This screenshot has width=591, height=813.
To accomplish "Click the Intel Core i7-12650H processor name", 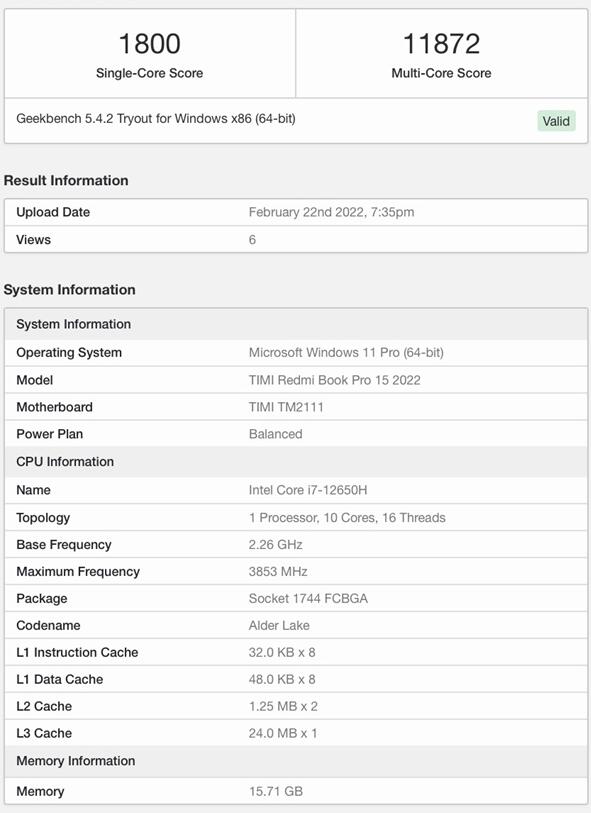I will point(308,490).
